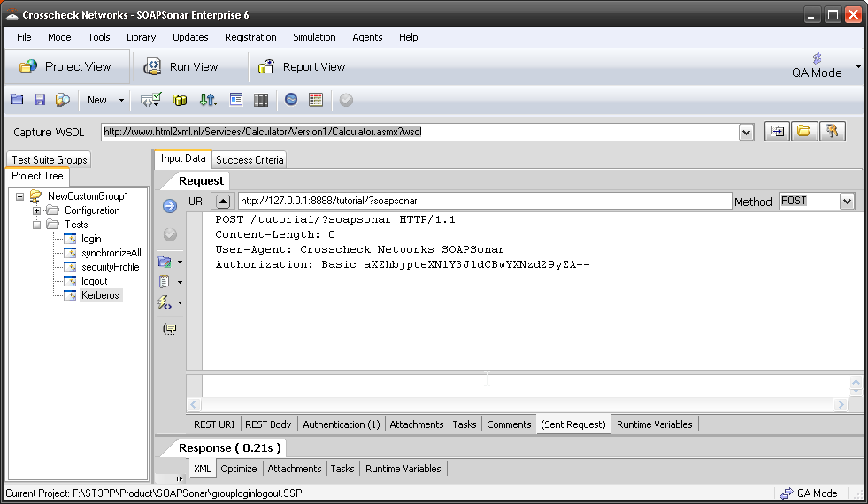Open the Method POST dropdown
This screenshot has height=504, width=868.
click(847, 202)
